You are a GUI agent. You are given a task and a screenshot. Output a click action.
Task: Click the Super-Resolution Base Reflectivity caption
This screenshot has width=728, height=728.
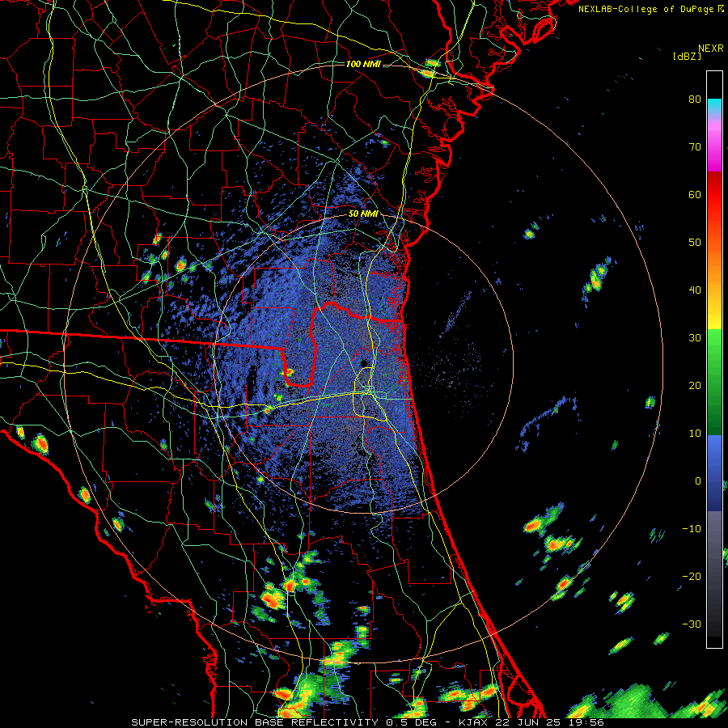click(368, 722)
